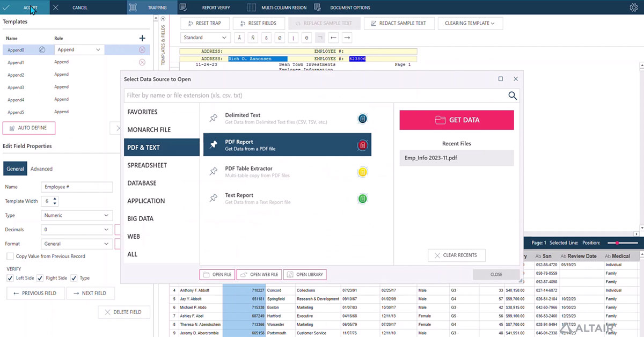Adjust the zoom slider in the status bar
The image size is (644, 337).
[617, 243]
